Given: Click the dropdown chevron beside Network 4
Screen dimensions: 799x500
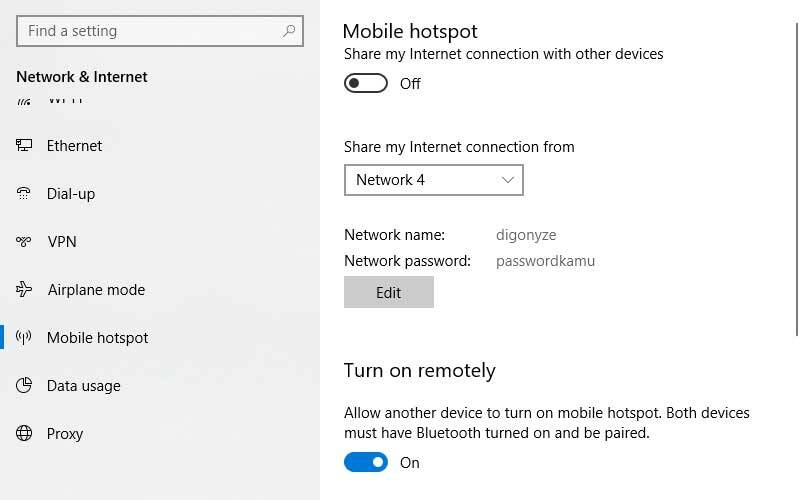Looking at the screenshot, I should [508, 180].
